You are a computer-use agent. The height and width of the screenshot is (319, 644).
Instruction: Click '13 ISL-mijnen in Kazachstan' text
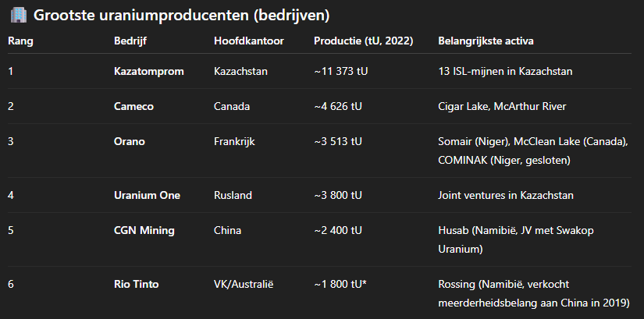[x=505, y=72]
